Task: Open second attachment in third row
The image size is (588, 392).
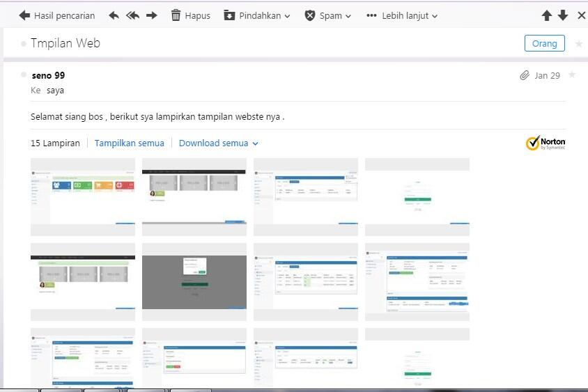Action: coord(194,358)
